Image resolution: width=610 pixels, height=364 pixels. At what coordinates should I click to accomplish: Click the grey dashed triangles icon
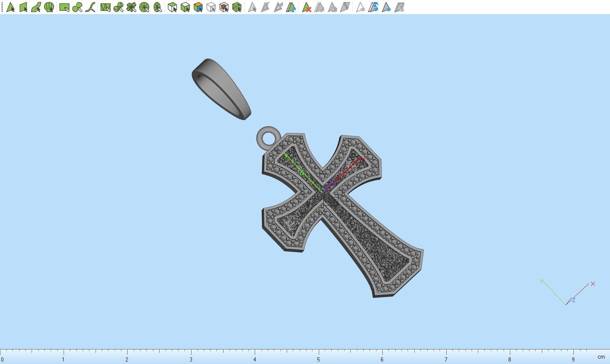(319, 7)
